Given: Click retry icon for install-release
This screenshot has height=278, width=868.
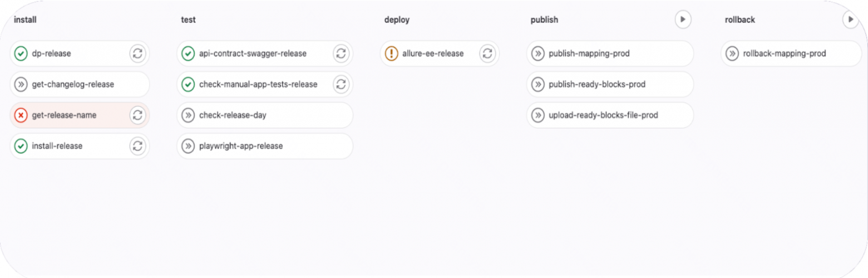Looking at the screenshot, I should point(137,146).
